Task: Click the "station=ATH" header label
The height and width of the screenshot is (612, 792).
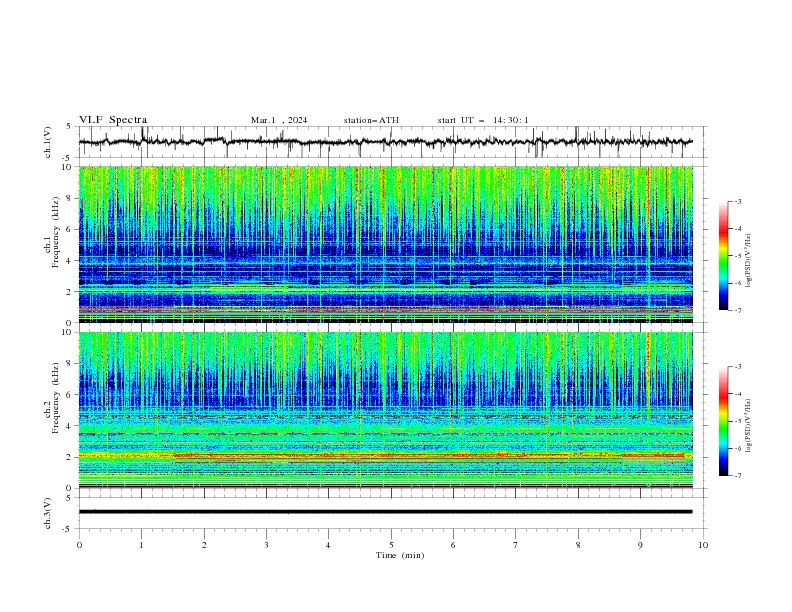Action: (371, 120)
